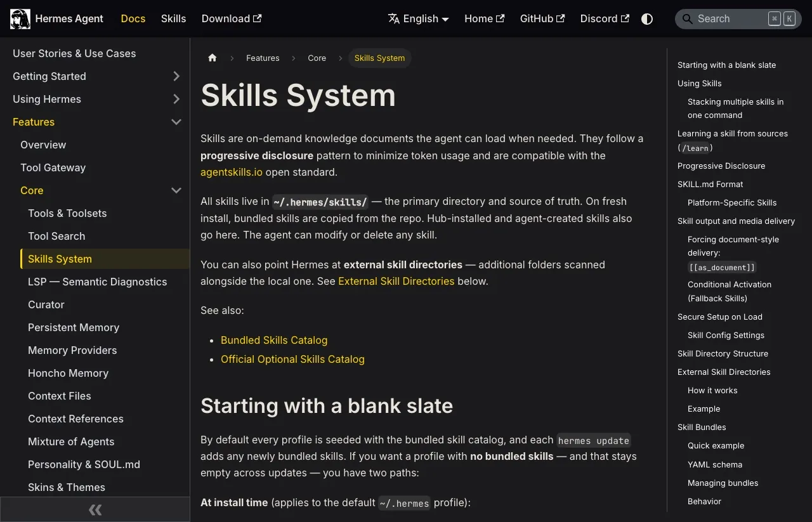Jump to Forcing document-style delivery section
The width and height of the screenshot is (812, 522).
pos(733,253)
